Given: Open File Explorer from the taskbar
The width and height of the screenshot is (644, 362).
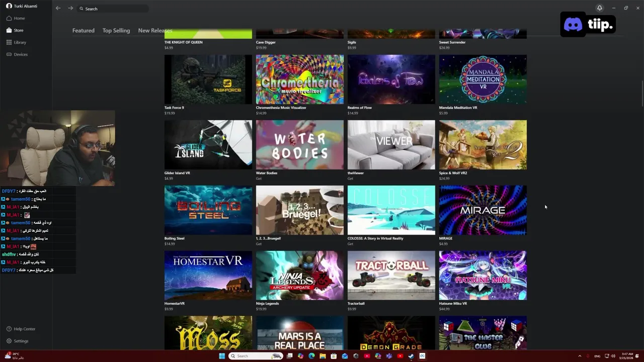Looking at the screenshot, I should (x=323, y=356).
